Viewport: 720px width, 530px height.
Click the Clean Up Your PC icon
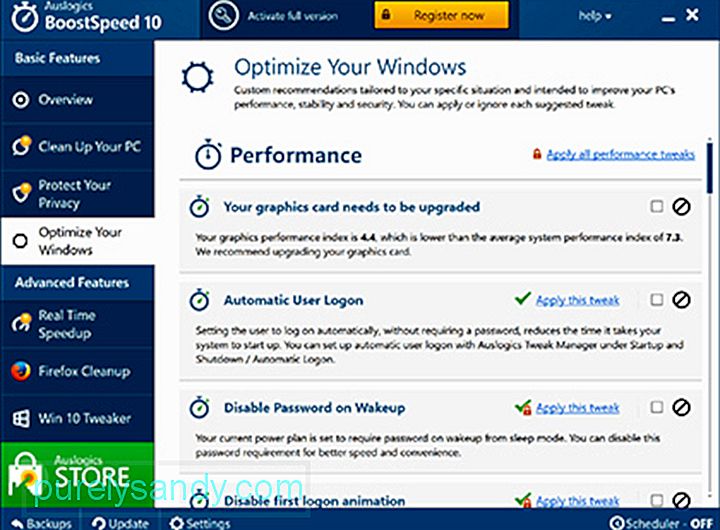[x=22, y=146]
